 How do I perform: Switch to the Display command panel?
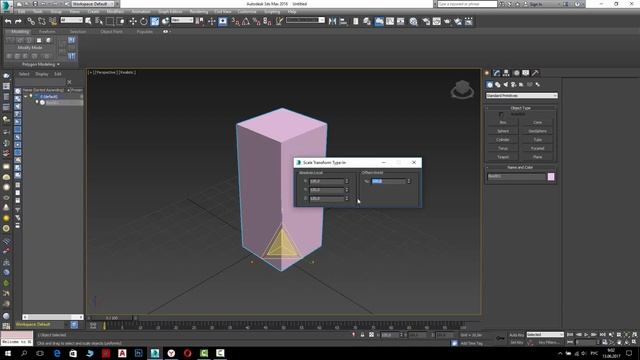[526, 73]
